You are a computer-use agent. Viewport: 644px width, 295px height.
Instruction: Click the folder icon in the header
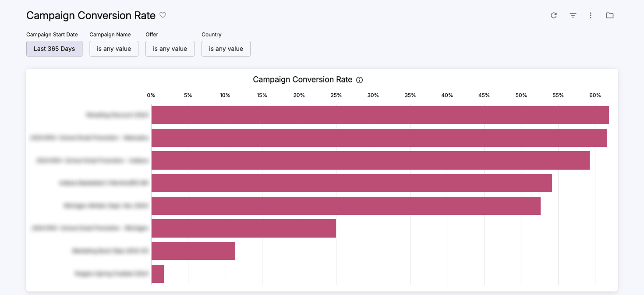[609, 15]
